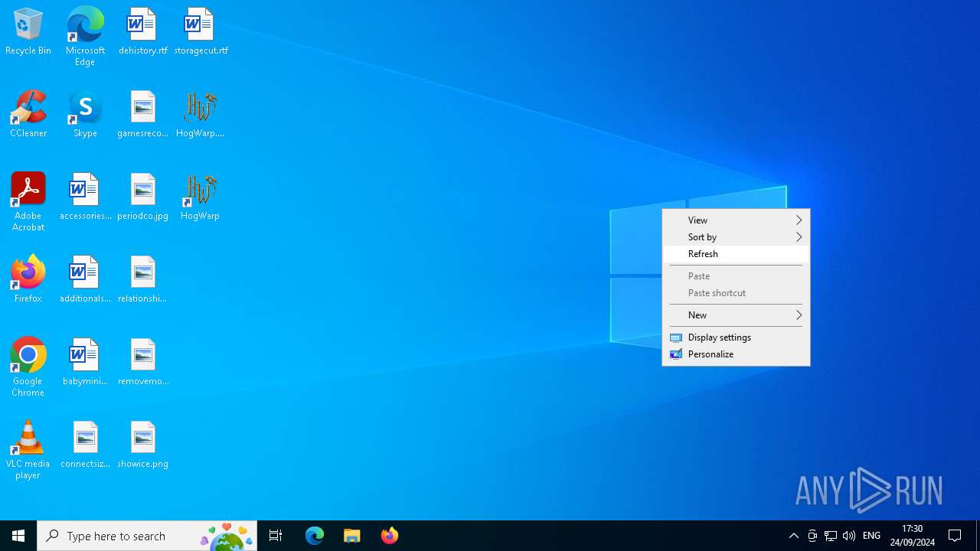Select the gamesreco... image file icon
980x551 pixels.
click(142, 115)
